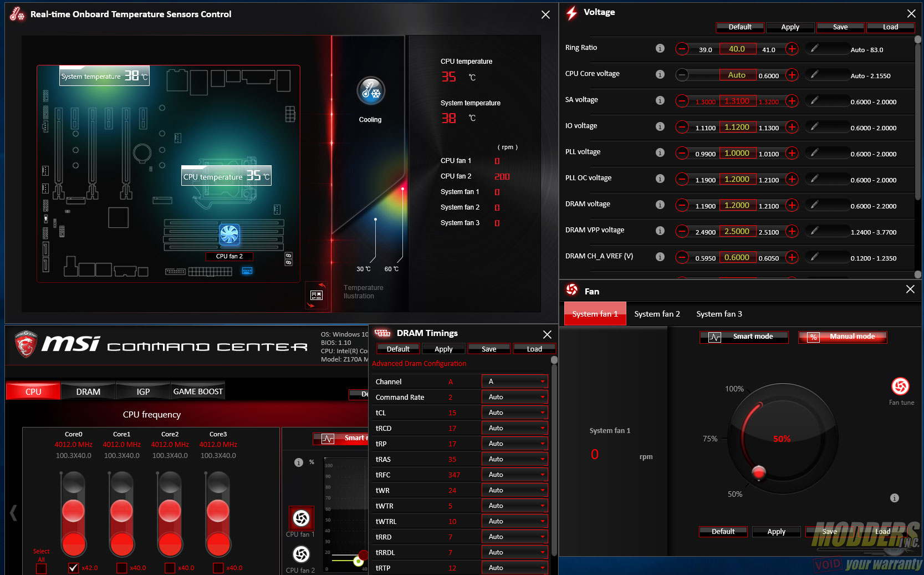
Task: Click the Cooling snowflake icon
Action: coord(371,91)
